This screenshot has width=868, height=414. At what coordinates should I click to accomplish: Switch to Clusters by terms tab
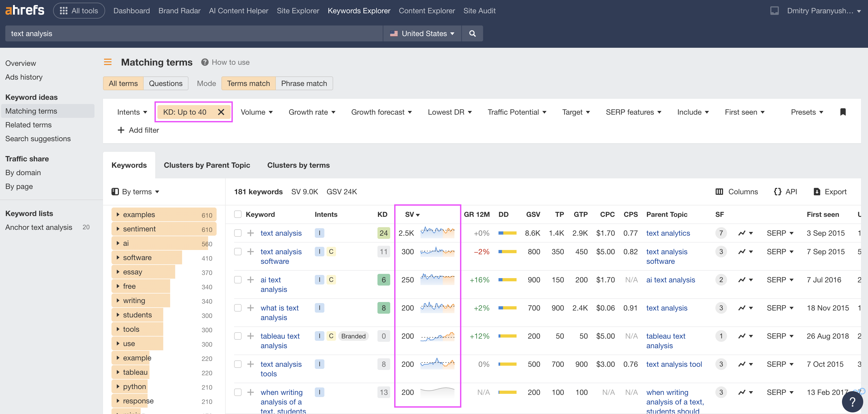pyautogui.click(x=298, y=165)
